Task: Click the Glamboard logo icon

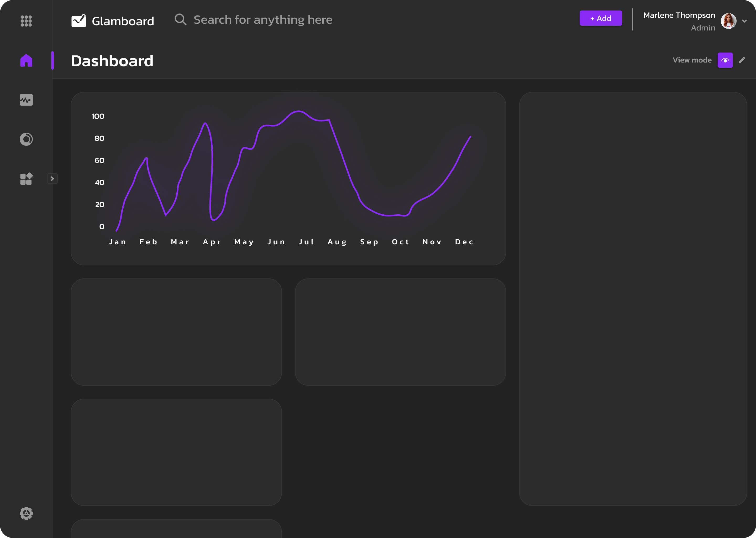Action: coord(79,21)
